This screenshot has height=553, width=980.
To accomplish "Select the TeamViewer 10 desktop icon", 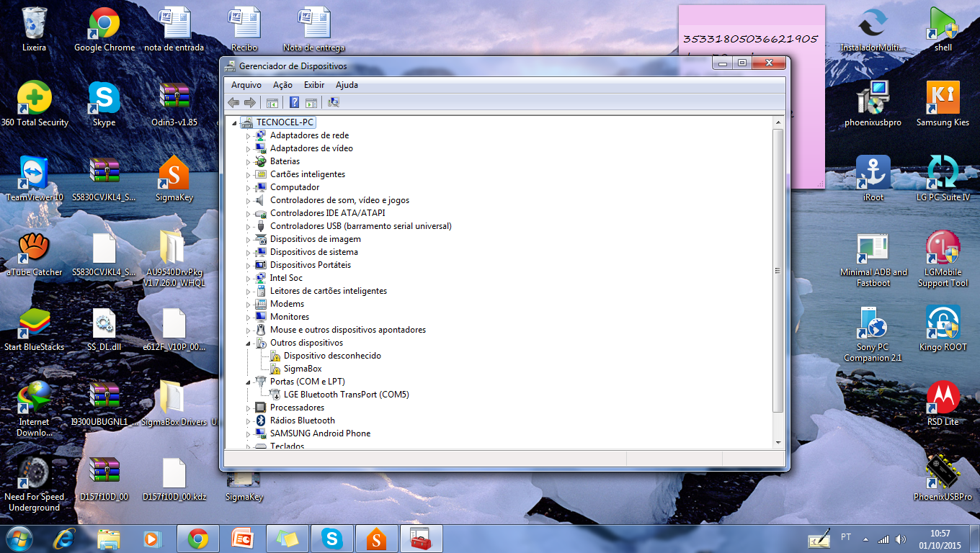I will click(x=35, y=179).
